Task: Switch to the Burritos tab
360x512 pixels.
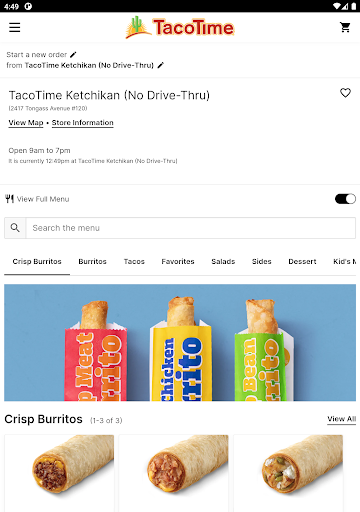Action: [x=93, y=262]
